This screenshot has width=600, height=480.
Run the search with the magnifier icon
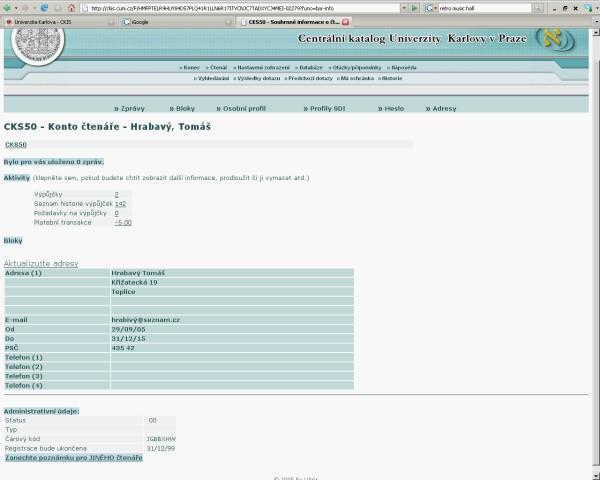pos(537,8)
